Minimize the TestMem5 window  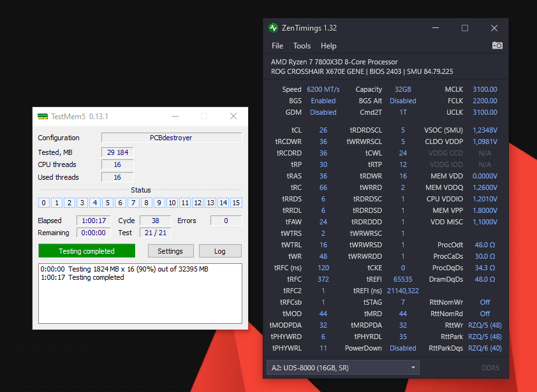175,117
